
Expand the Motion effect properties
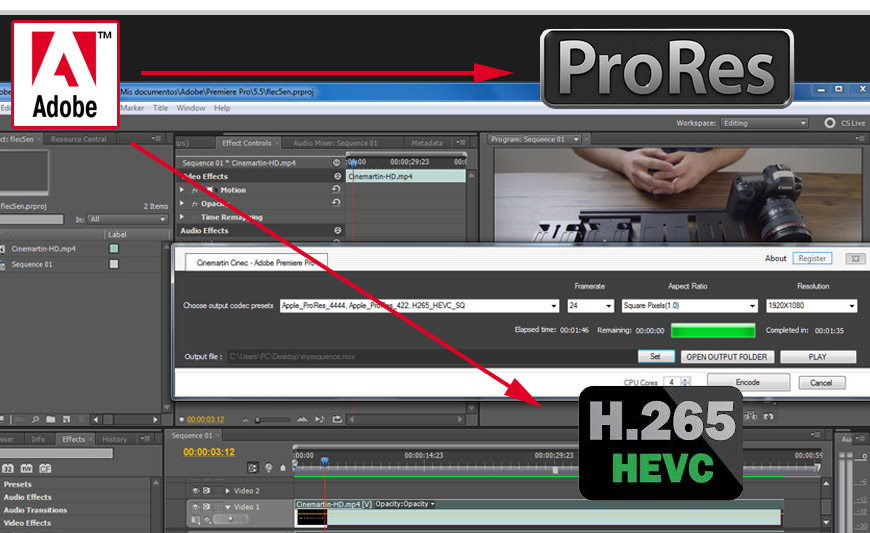click(x=182, y=190)
